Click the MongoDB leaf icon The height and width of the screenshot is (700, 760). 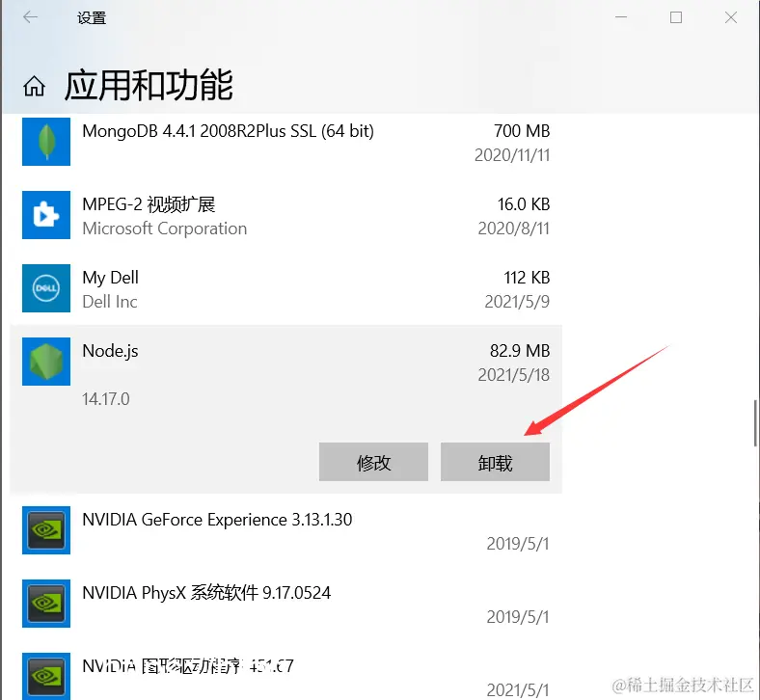click(46, 142)
